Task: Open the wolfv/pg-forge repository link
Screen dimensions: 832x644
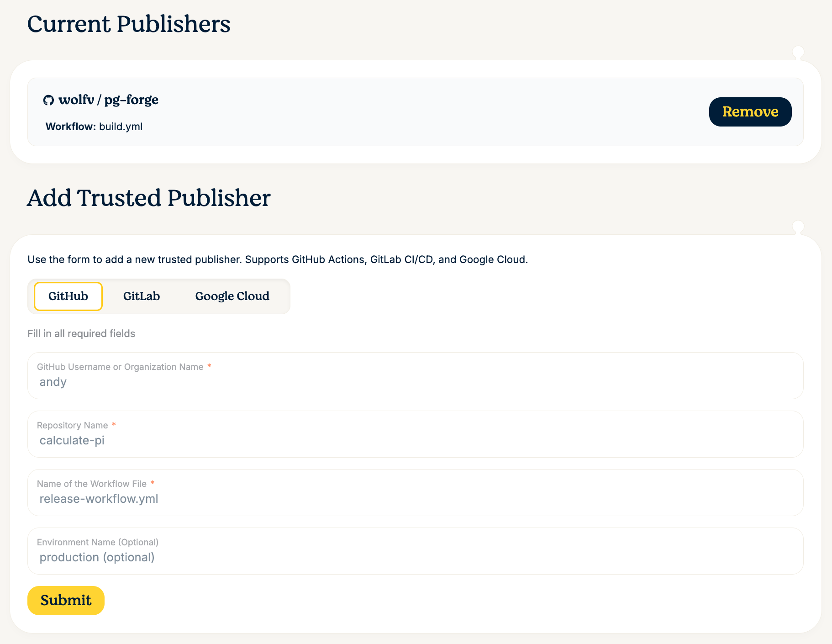Action: coord(108,100)
